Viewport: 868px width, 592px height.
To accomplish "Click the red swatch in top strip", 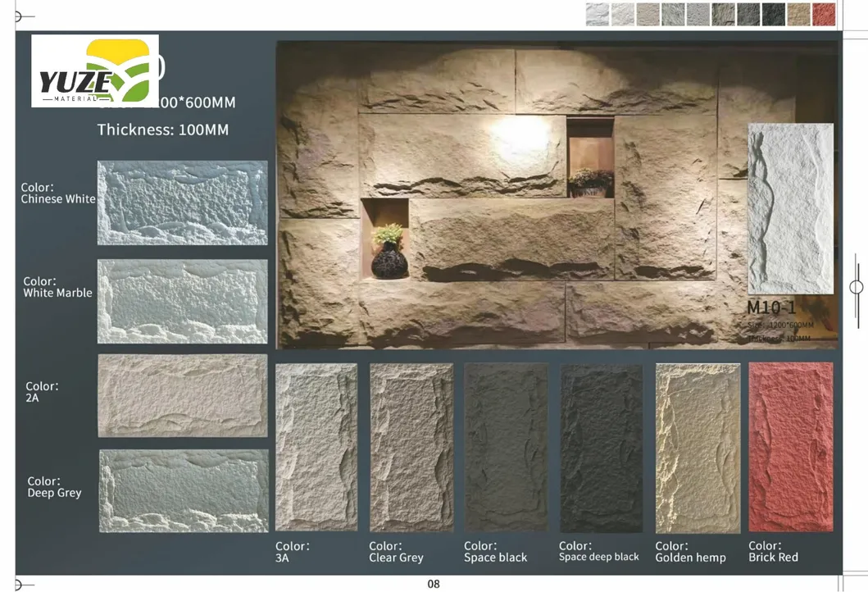I will [824, 15].
